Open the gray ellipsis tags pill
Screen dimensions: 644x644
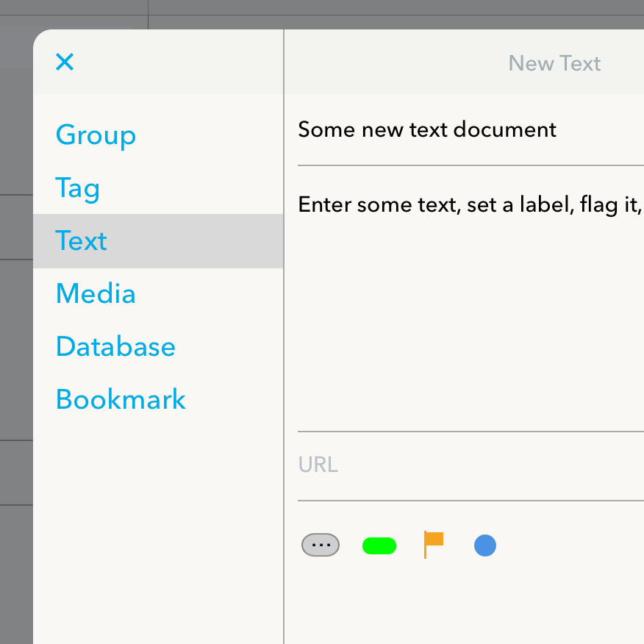pyautogui.click(x=321, y=545)
